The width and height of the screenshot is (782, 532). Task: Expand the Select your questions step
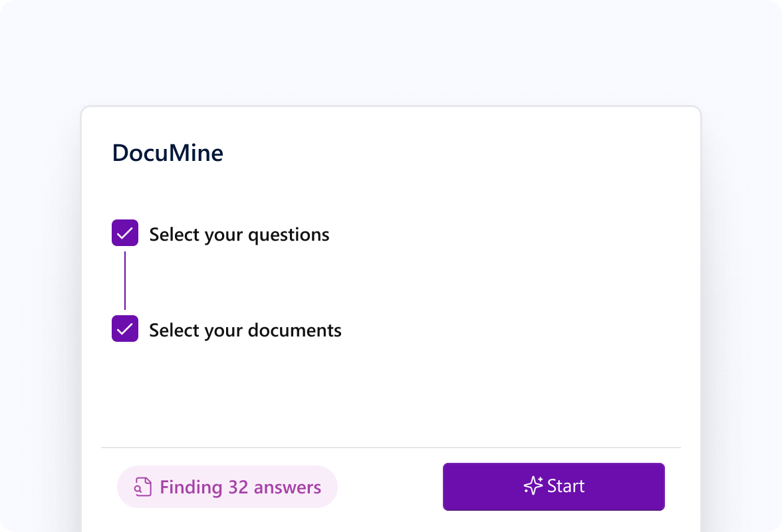239,234
